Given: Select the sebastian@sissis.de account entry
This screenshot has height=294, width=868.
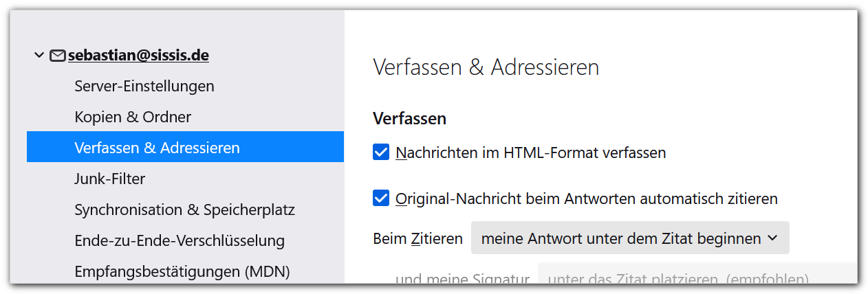Looking at the screenshot, I should click(138, 55).
